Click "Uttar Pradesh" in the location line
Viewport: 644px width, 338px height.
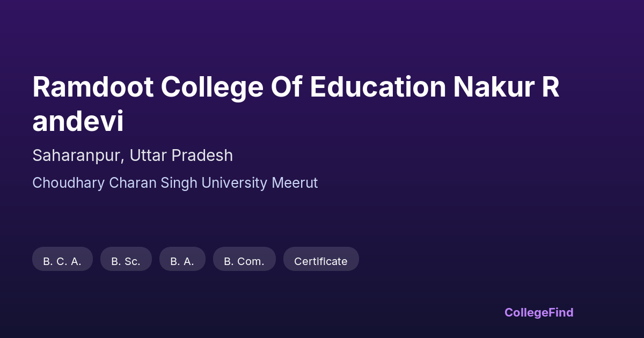click(181, 156)
